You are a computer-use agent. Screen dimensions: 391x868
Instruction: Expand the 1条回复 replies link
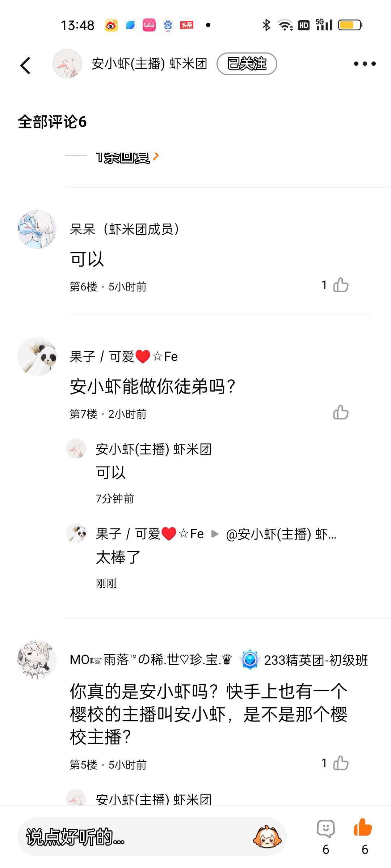127,157
